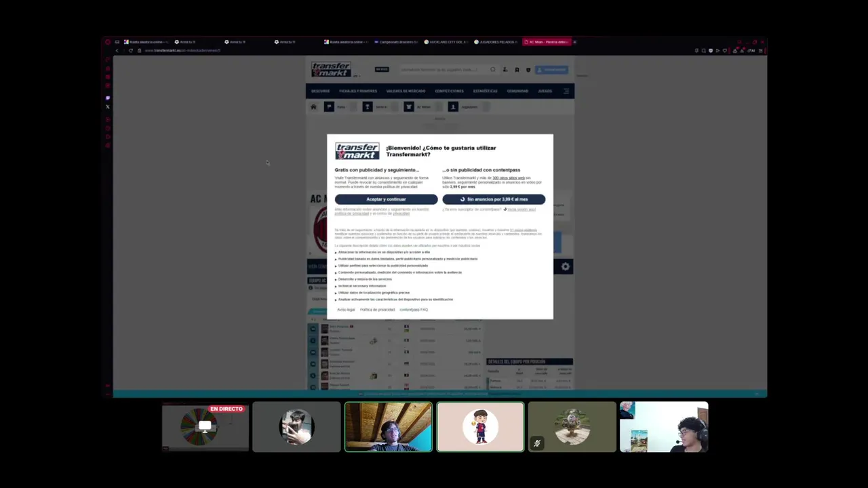Switch to the JUGADORES PELADOS tab
This screenshot has height=488, width=868.
(497, 42)
